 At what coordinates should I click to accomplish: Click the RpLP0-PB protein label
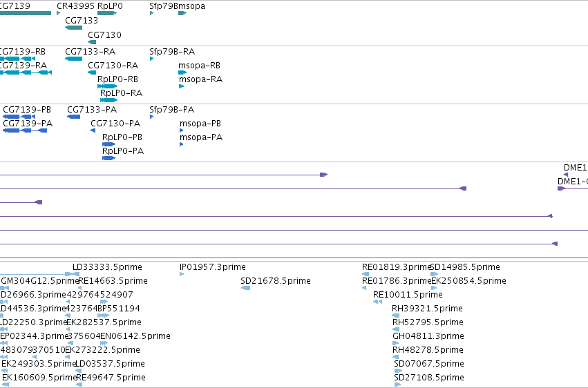(122, 137)
